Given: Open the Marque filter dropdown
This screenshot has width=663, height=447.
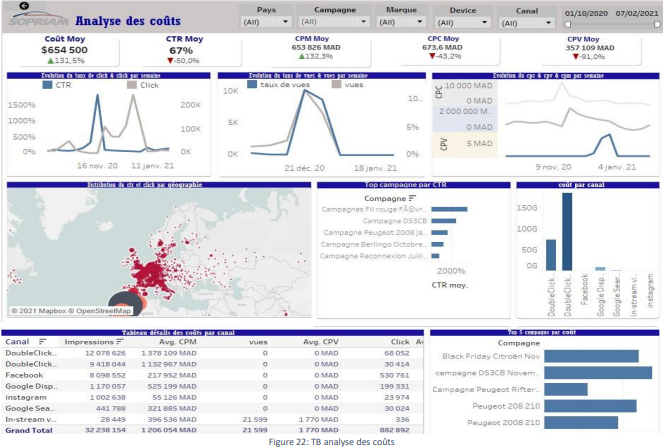Looking at the screenshot, I should click(401, 22).
